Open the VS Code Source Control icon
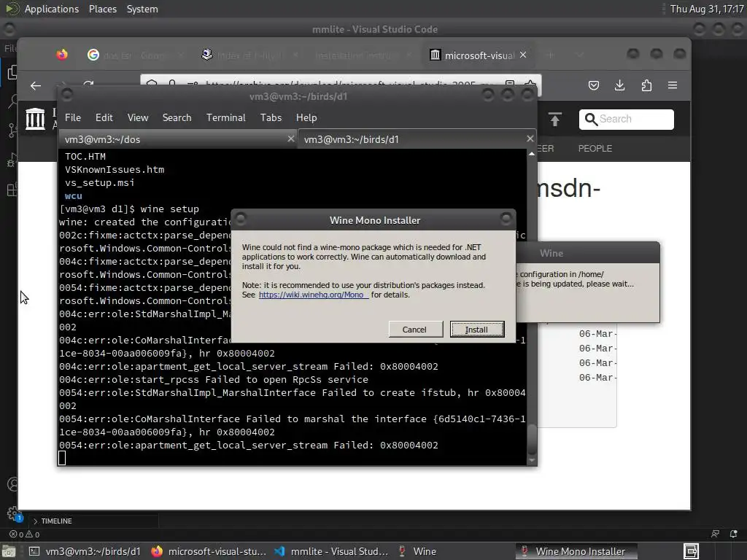Screen dimensions: 747x560 click(12, 130)
